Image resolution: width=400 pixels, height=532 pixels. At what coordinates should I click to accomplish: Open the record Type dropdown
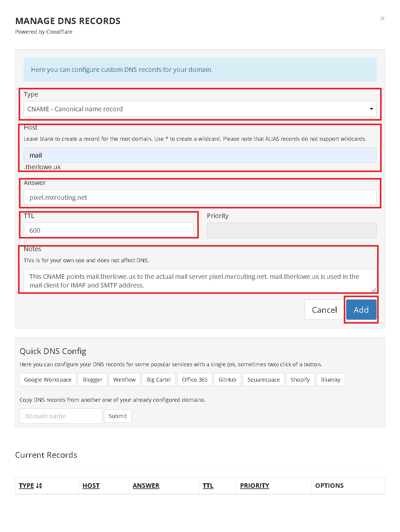(x=200, y=109)
